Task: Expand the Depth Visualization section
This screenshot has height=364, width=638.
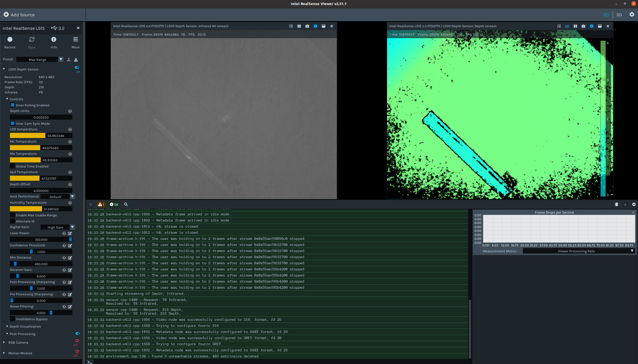Action: tap(7, 326)
